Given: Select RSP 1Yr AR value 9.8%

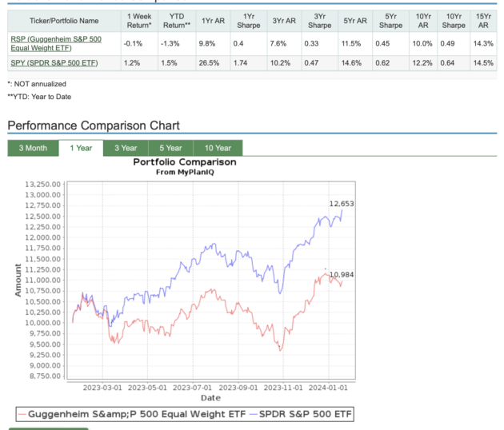Looking at the screenshot, I should click(207, 44).
